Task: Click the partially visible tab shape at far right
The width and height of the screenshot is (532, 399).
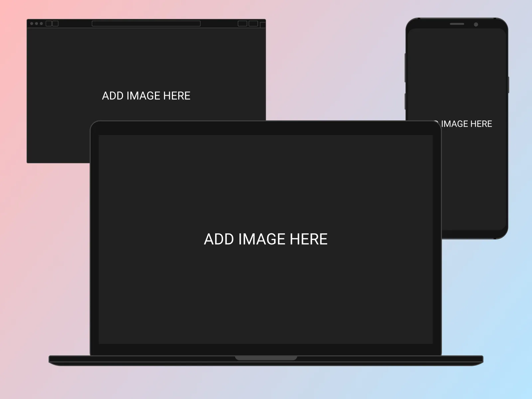Action: pos(263,24)
